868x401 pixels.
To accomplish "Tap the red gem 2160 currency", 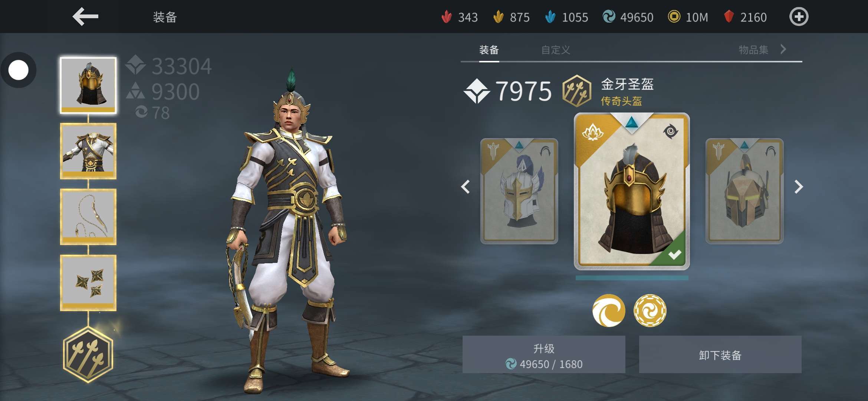I will click(x=745, y=17).
